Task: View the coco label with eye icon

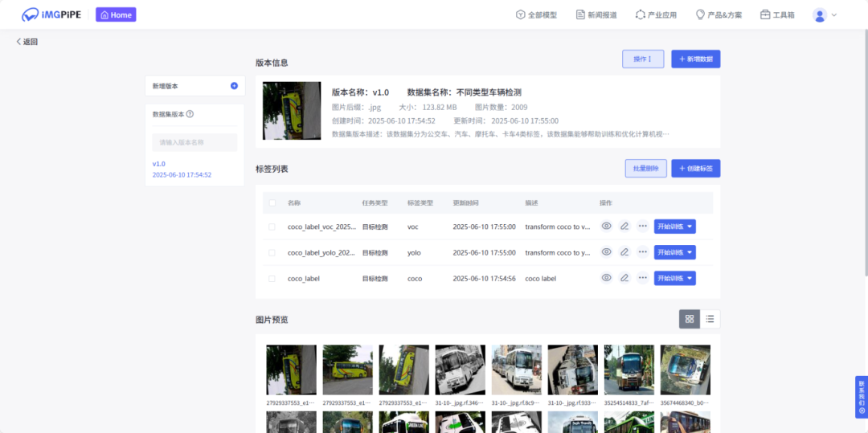Action: pos(607,278)
